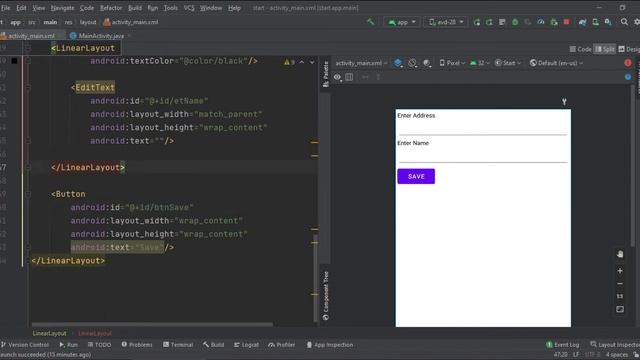The width and height of the screenshot is (640, 360).
Task: Open the AVD Device Manager icon
Action: click(596, 22)
